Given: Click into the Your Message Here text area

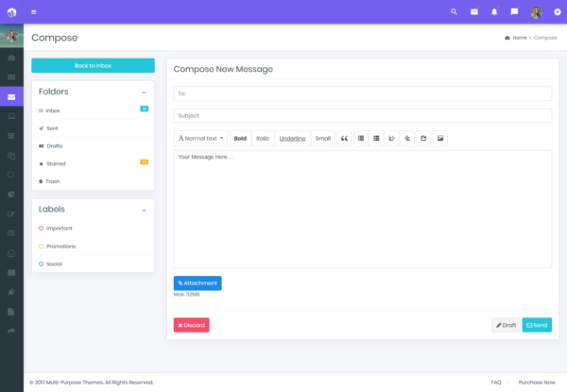Looking at the screenshot, I should click(x=363, y=209).
